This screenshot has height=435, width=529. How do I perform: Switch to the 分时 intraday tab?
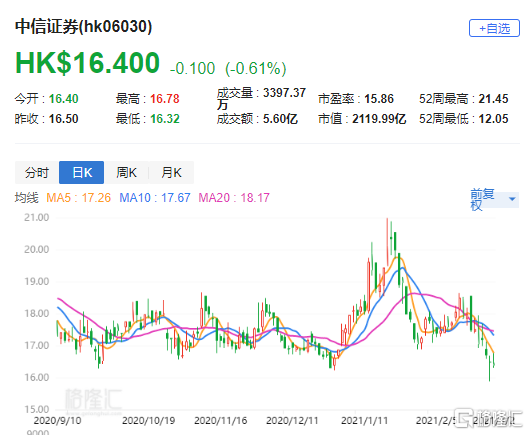tap(37, 172)
